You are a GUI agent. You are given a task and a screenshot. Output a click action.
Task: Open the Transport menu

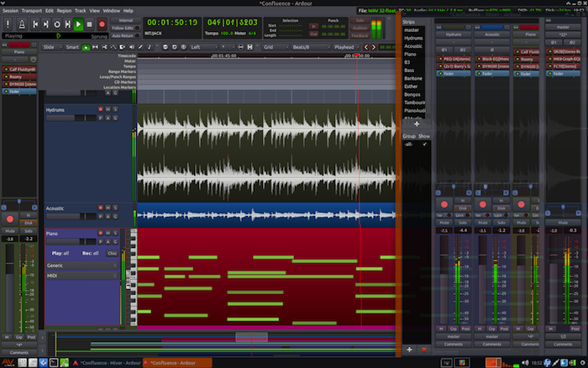[x=32, y=10]
